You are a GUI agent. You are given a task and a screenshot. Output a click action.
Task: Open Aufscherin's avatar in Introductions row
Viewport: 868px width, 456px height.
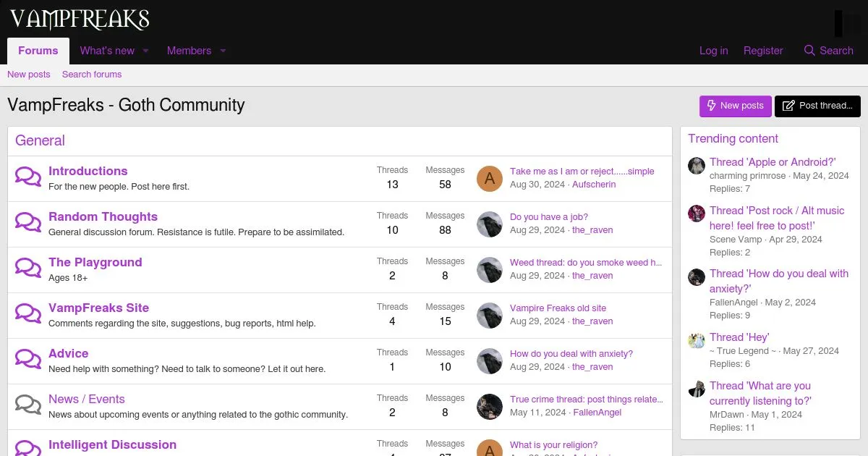490,179
